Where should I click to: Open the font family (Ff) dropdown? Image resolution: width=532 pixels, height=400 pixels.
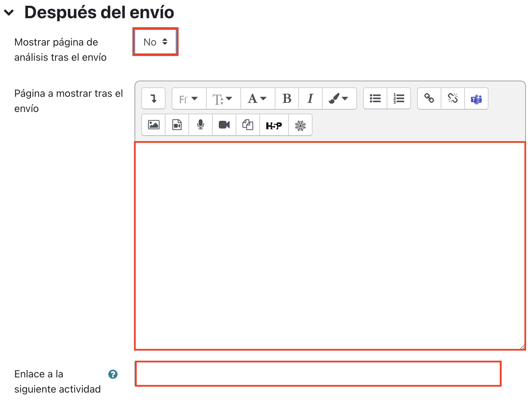point(189,98)
